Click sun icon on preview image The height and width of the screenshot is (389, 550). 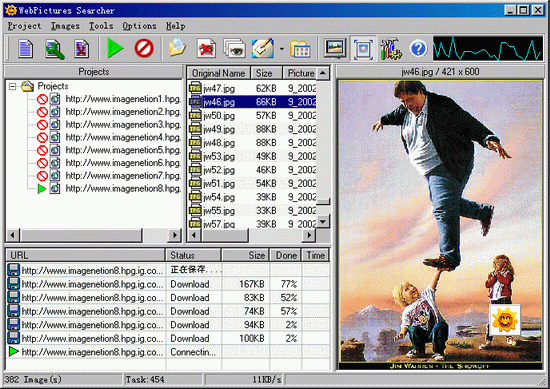[505, 320]
